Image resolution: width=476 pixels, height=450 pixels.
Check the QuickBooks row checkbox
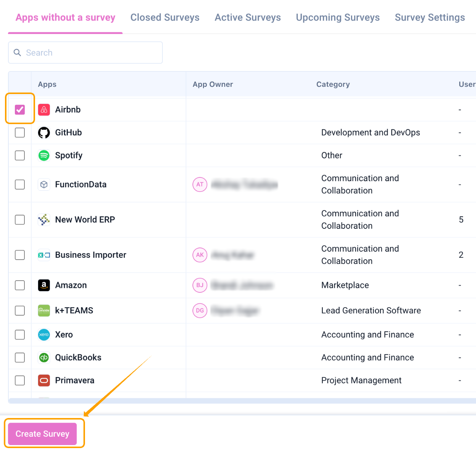pos(20,357)
